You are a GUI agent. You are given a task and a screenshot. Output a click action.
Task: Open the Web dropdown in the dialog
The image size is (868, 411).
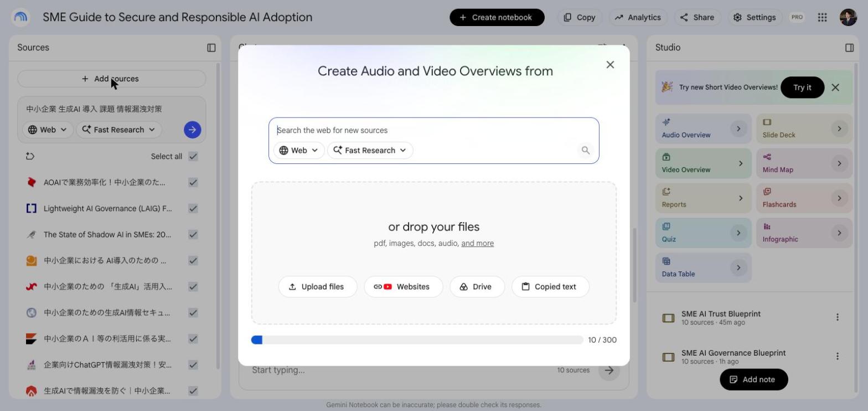(x=299, y=150)
